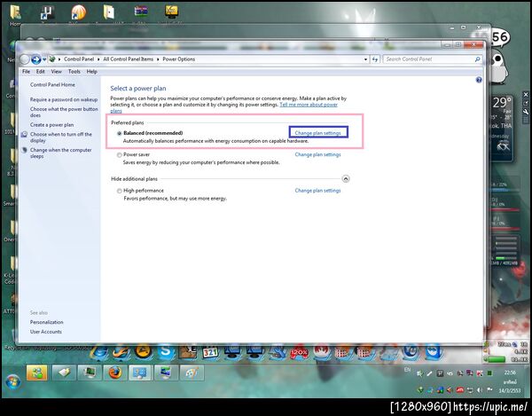Open the Paint palette taskbar button
The height and width of the screenshot is (416, 532).
click(x=192, y=373)
